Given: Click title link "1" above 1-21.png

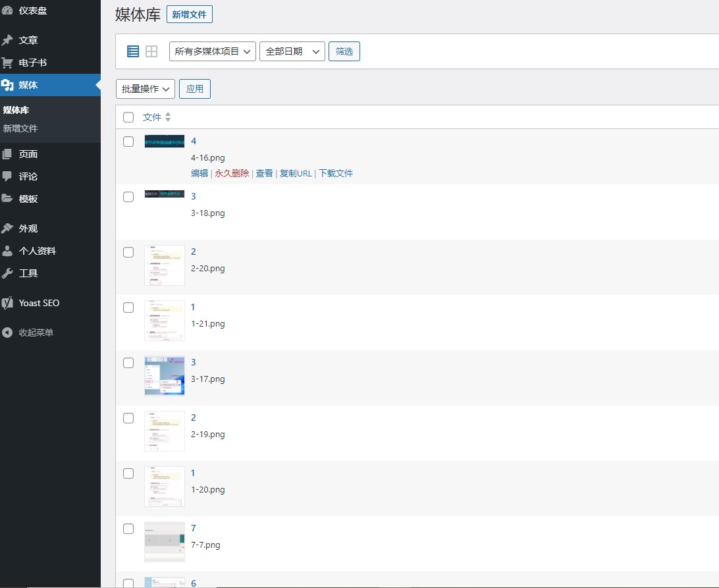Looking at the screenshot, I should [x=193, y=307].
